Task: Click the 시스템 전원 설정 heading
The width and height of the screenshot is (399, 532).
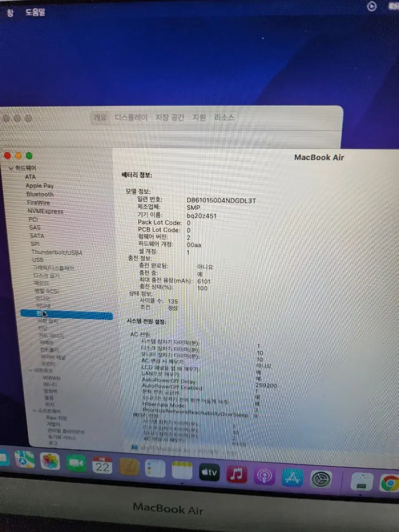Action: pyautogui.click(x=146, y=321)
